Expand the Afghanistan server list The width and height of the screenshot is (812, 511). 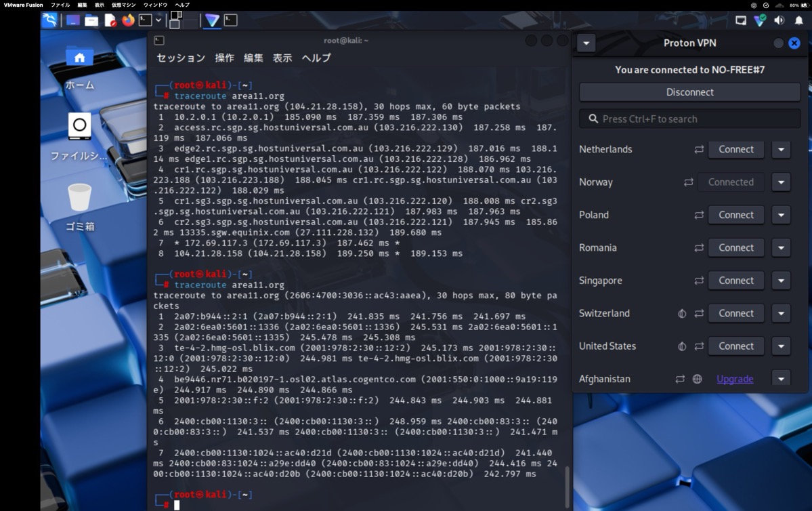click(781, 379)
